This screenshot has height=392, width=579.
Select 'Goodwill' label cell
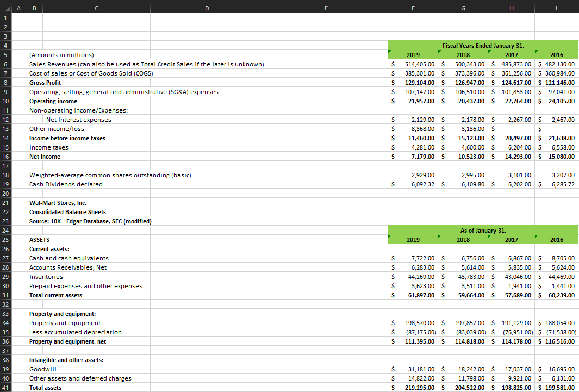pos(43,369)
